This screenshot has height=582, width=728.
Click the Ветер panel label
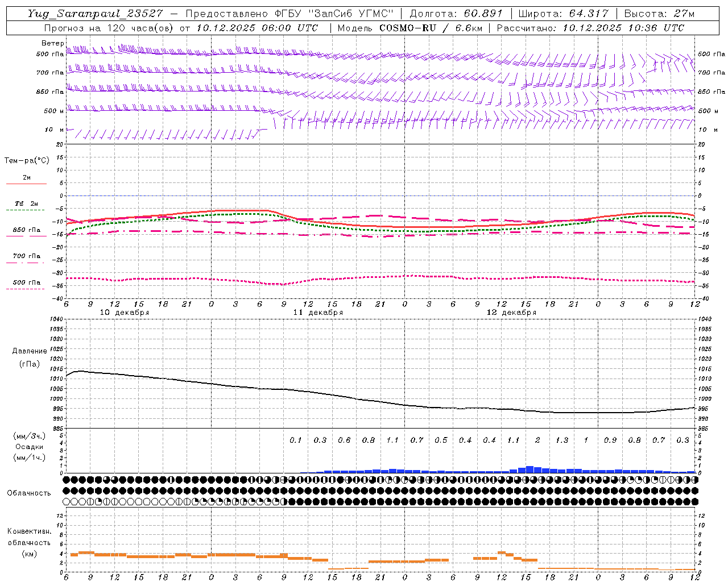click(52, 43)
